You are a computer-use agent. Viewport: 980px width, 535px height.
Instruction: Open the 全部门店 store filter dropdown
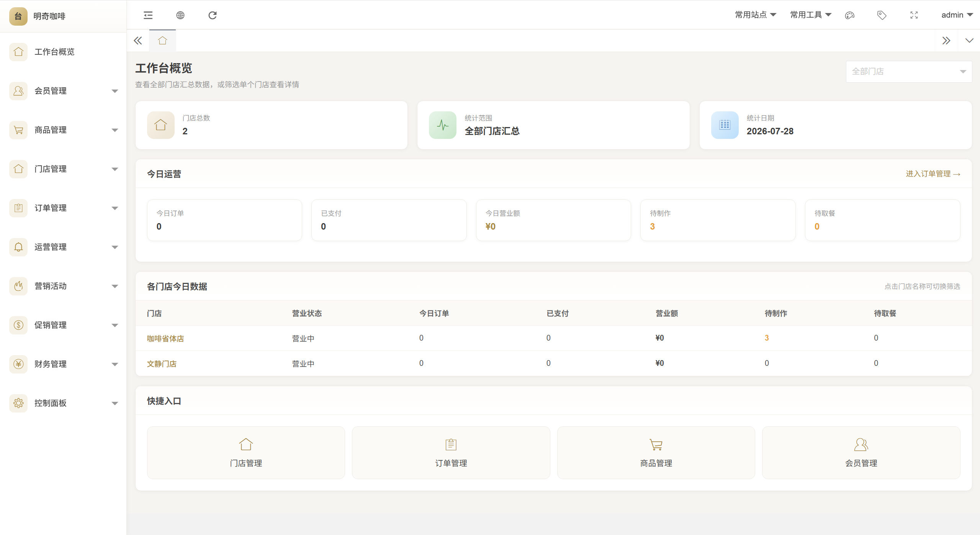tap(909, 72)
